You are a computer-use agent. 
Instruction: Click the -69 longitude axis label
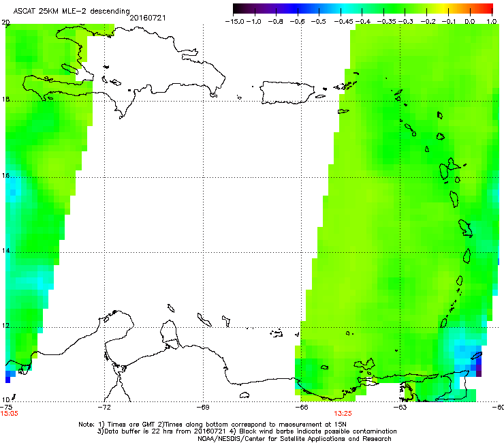203,408
